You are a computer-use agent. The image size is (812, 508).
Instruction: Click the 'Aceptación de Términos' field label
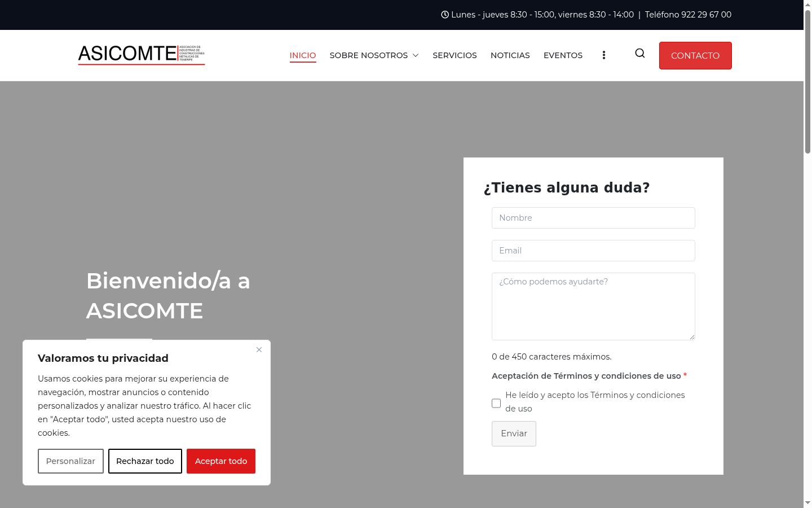(x=586, y=376)
